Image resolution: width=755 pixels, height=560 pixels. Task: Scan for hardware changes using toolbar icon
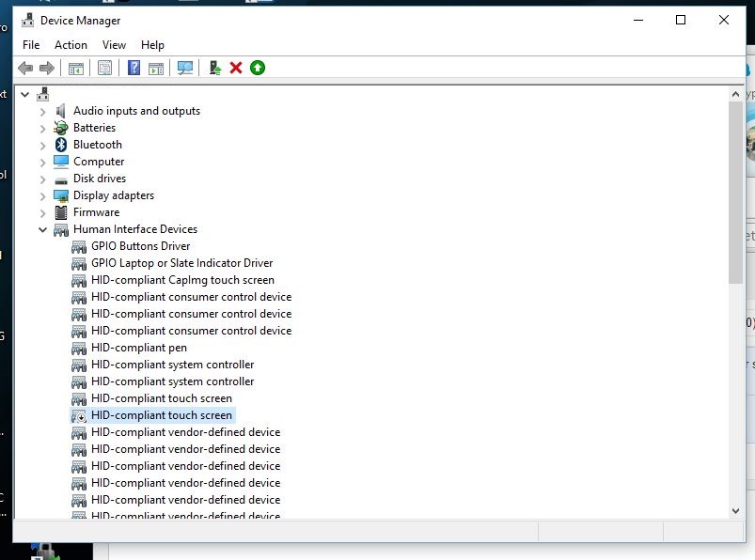click(185, 67)
